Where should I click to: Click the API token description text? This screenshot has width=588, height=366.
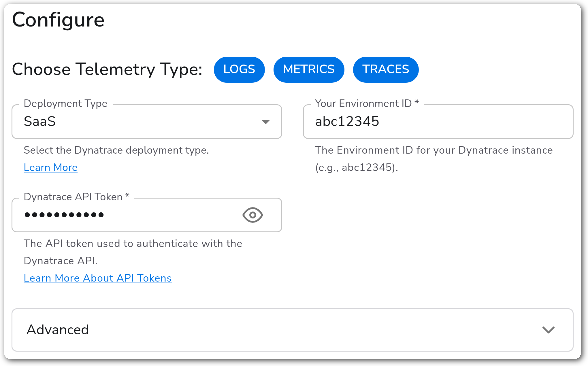click(x=133, y=252)
